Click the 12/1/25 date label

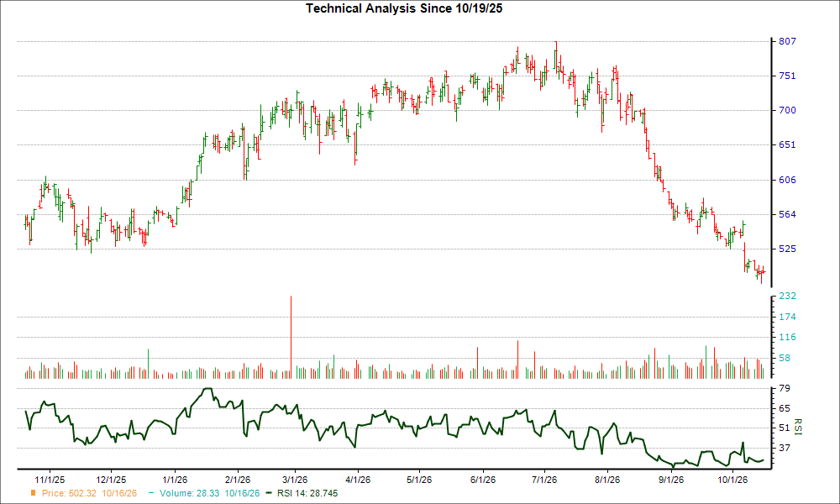[x=111, y=480]
